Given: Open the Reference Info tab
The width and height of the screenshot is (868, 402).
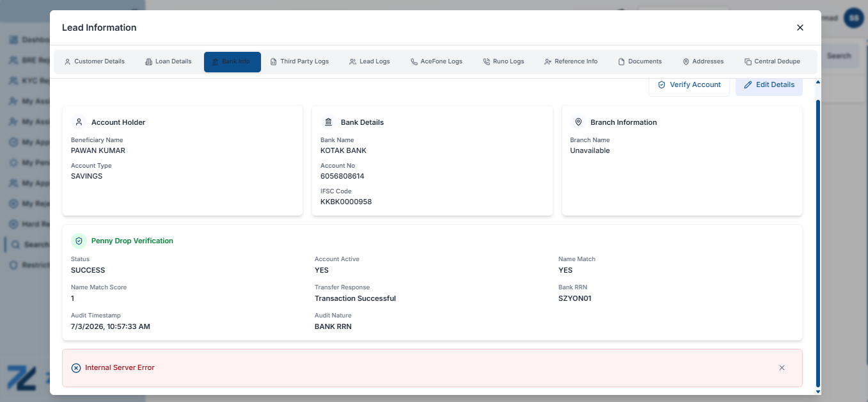Looking at the screenshot, I should (571, 61).
